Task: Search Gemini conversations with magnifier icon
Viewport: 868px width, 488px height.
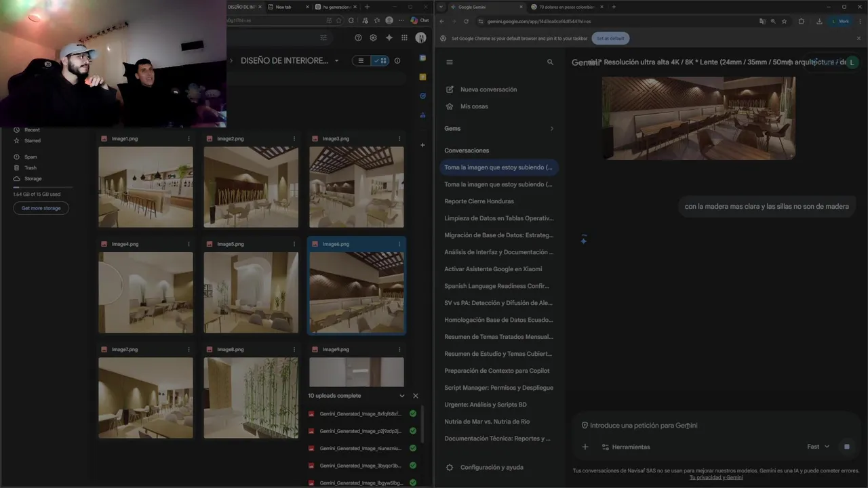Action: coord(550,62)
